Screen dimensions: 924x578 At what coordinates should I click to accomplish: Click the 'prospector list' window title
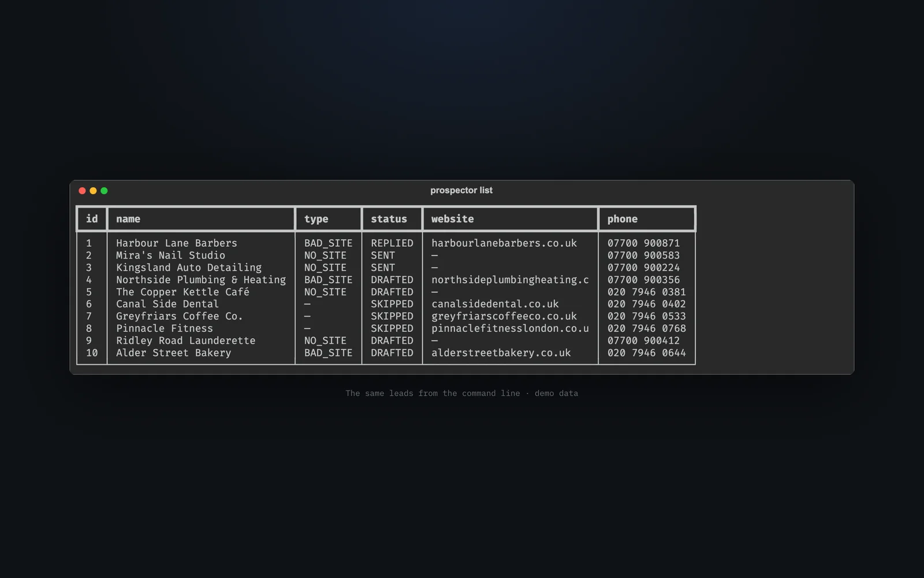[x=461, y=190]
